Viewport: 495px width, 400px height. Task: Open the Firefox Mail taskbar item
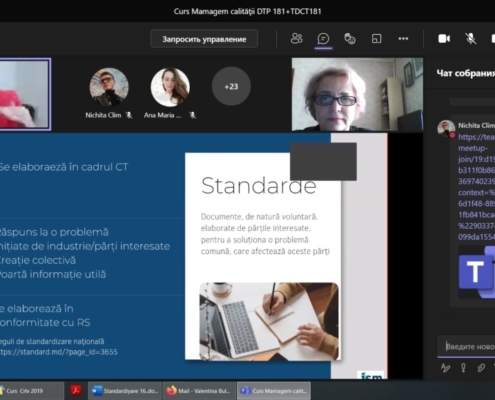[x=199, y=391]
